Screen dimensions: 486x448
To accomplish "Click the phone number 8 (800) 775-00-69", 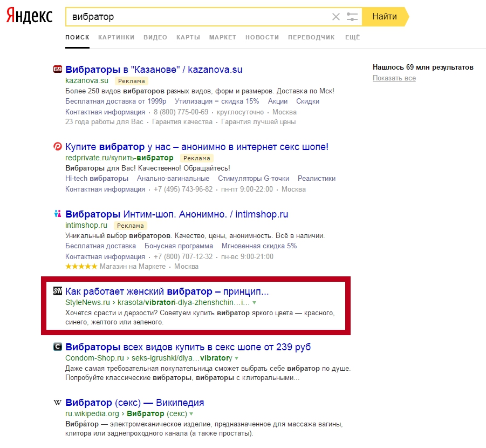I will coord(181,112).
